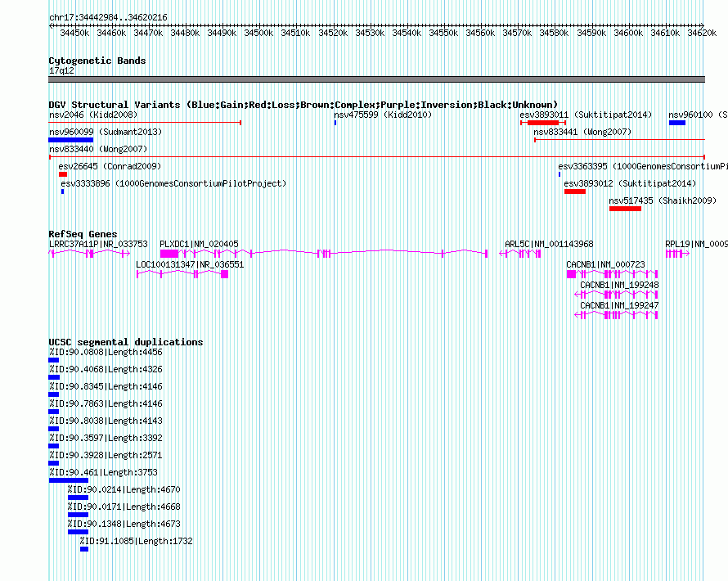Click the RPL19 gene model glyph
Image resolution: width=728 pixels, height=581 pixels.
[677, 253]
